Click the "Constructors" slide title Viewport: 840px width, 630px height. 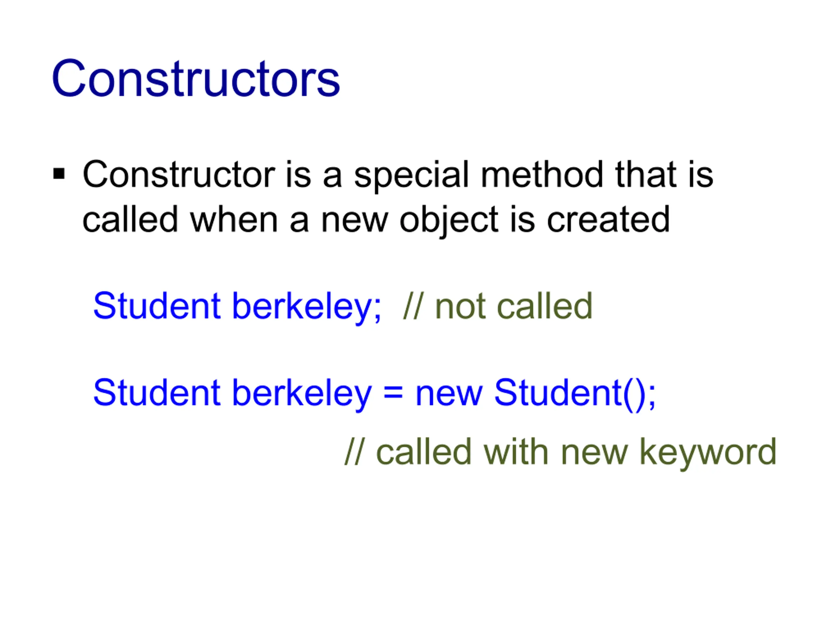point(196,79)
